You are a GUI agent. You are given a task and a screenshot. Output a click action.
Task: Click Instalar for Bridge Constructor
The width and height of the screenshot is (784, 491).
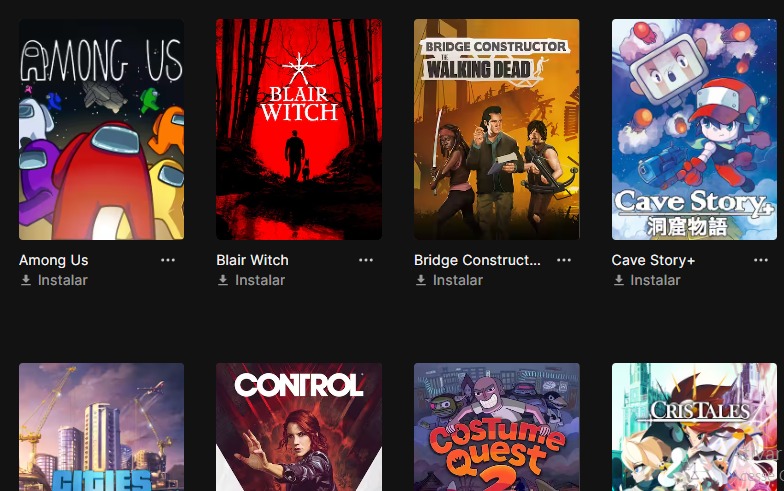click(458, 280)
